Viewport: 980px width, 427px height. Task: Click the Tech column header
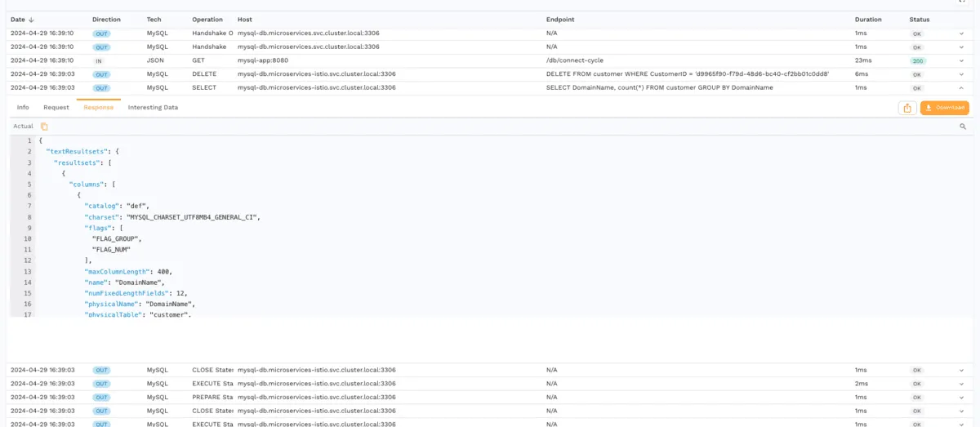click(x=154, y=19)
